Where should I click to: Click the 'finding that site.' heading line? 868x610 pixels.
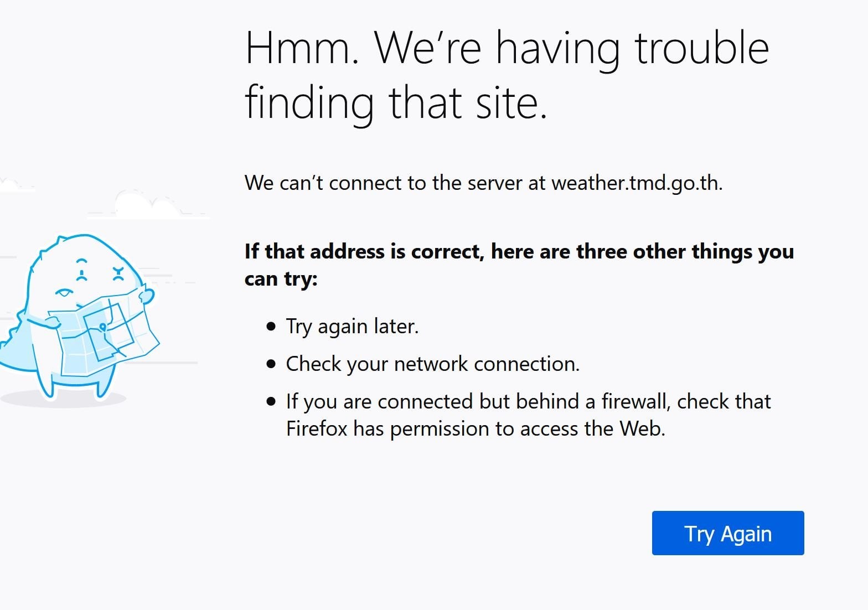point(396,103)
